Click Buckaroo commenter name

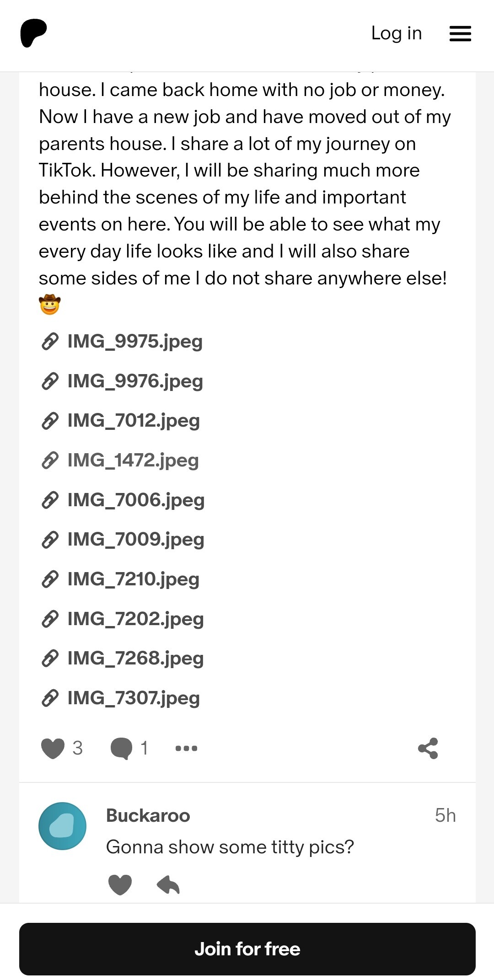click(x=148, y=815)
